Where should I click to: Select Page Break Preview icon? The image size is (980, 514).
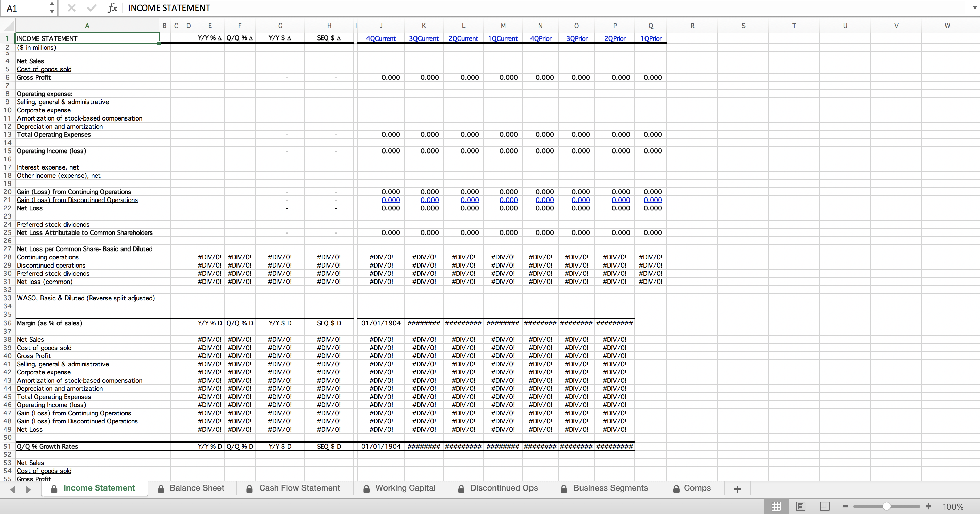click(824, 506)
